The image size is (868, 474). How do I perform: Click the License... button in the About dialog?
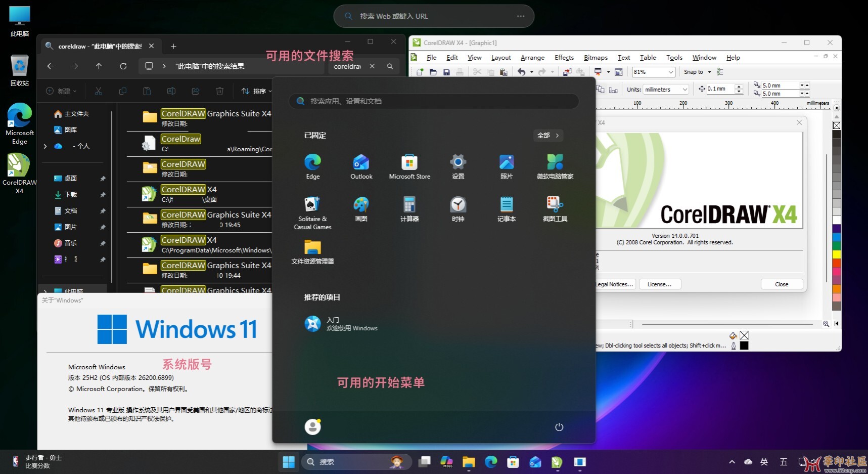[659, 284]
